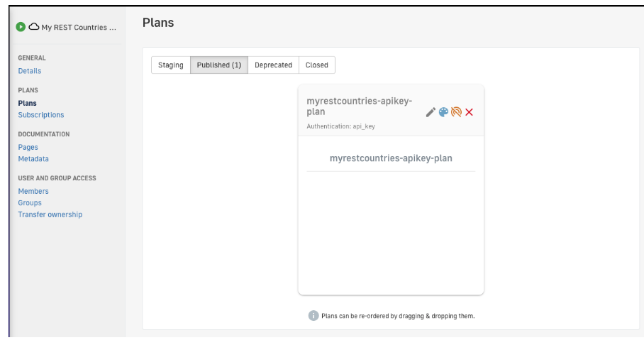The image size is (644, 345).
Task: Open the Deprecated plans tab
Action: tap(273, 65)
